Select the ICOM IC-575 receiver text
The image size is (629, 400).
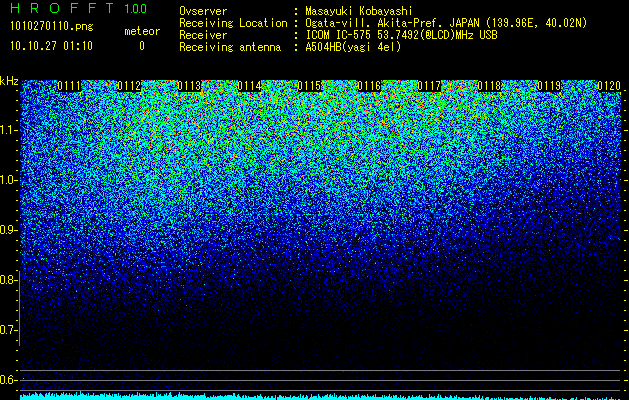point(401,35)
